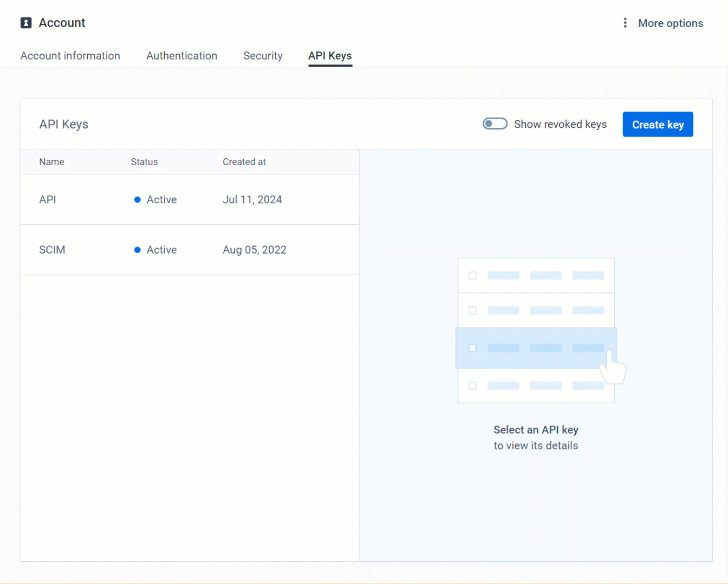Click the blue Active status dot beside SCIM
728x584 pixels.
[138, 250]
